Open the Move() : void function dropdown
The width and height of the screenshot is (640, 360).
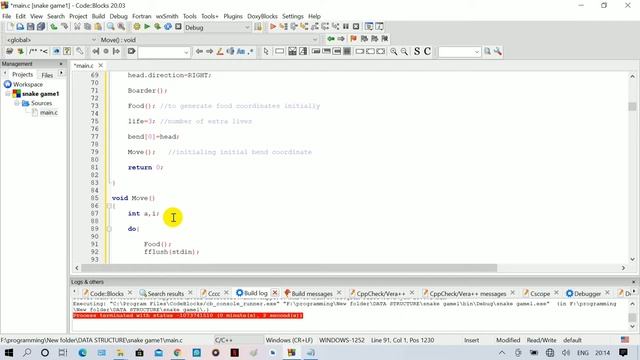pos(209,40)
